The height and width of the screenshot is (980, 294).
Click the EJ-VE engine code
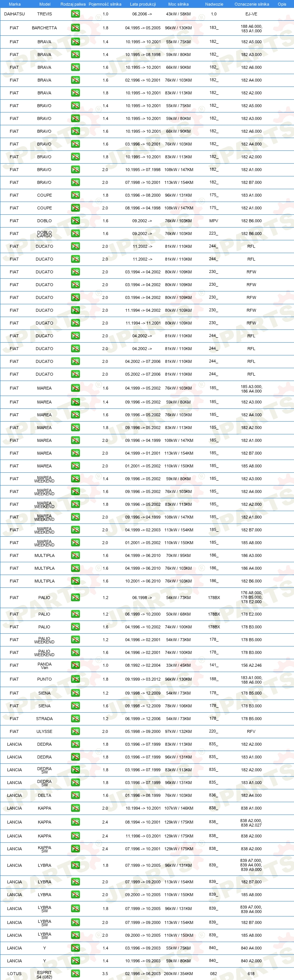(x=252, y=14)
